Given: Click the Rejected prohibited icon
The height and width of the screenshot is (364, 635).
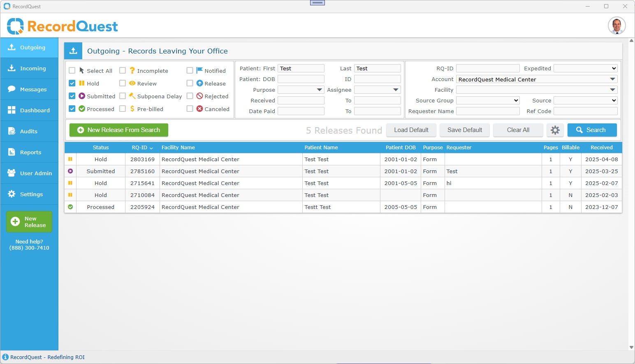Looking at the screenshot, I should 199,96.
